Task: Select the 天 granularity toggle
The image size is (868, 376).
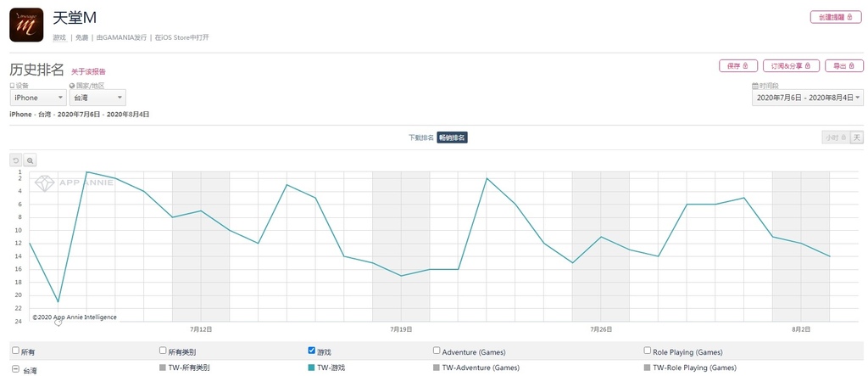Action: coord(856,137)
